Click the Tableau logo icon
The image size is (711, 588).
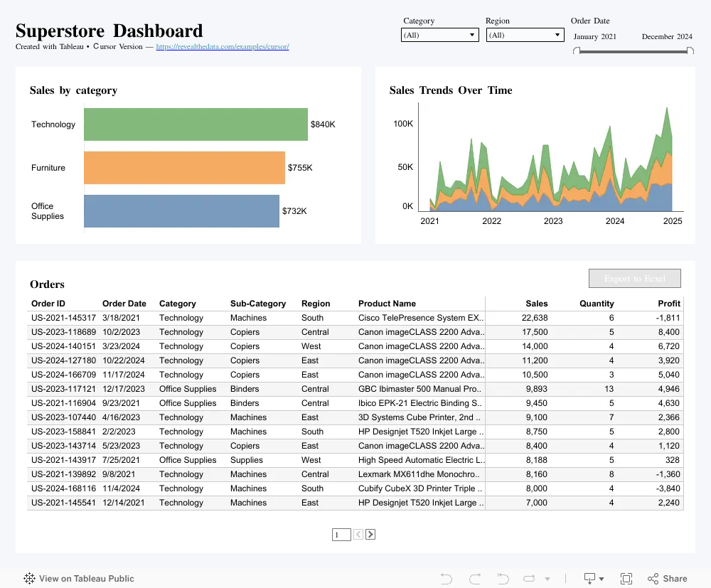pos(29,578)
